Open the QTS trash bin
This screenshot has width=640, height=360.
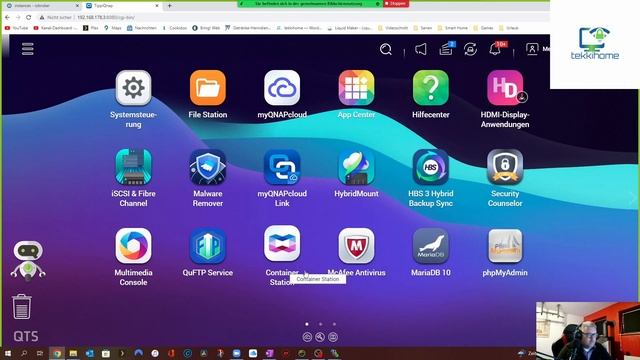[22, 307]
